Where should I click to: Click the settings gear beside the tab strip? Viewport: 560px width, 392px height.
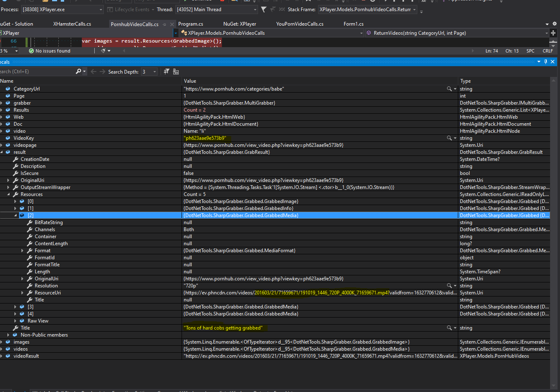coord(554,24)
